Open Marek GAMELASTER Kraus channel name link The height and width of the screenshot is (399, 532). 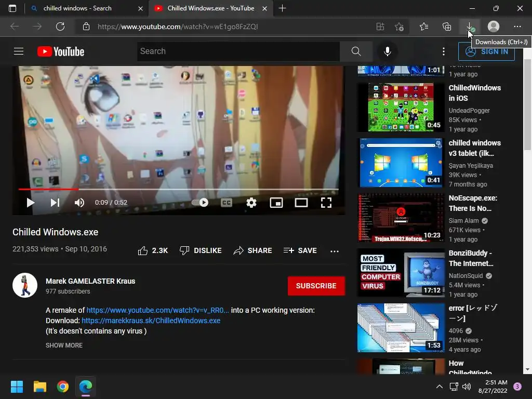tap(90, 281)
